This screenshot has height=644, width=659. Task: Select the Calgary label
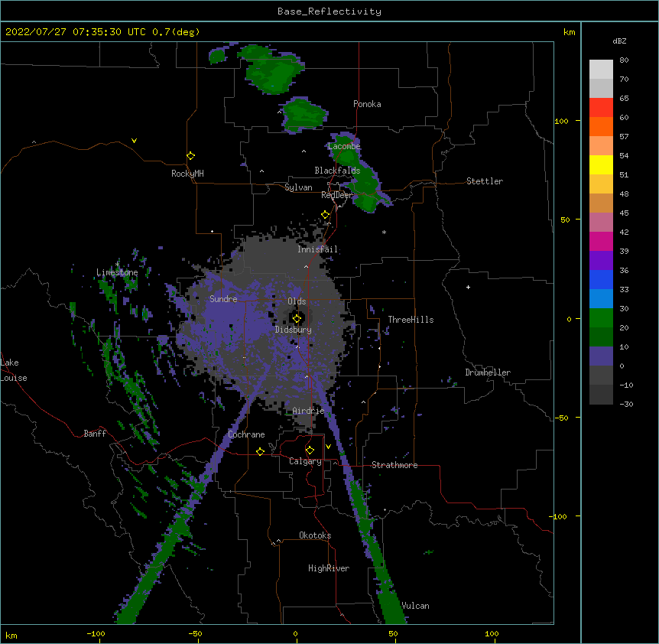[x=305, y=461]
